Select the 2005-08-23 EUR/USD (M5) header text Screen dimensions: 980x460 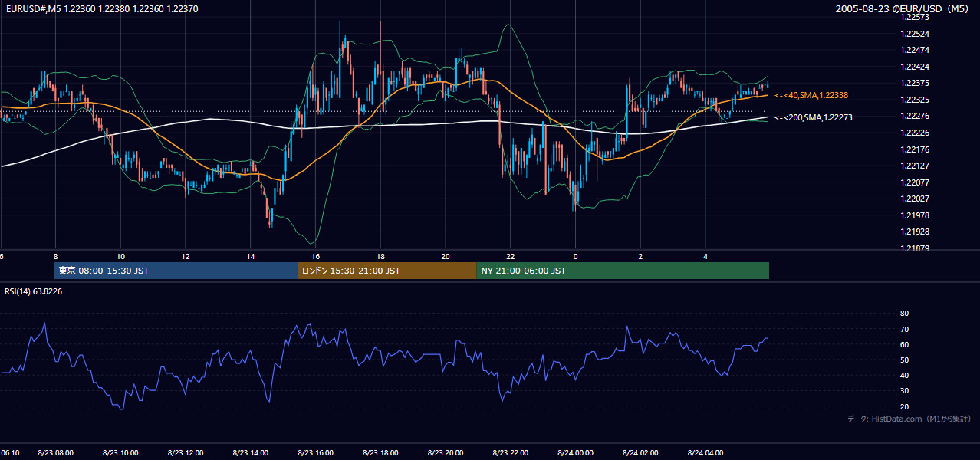902,8
